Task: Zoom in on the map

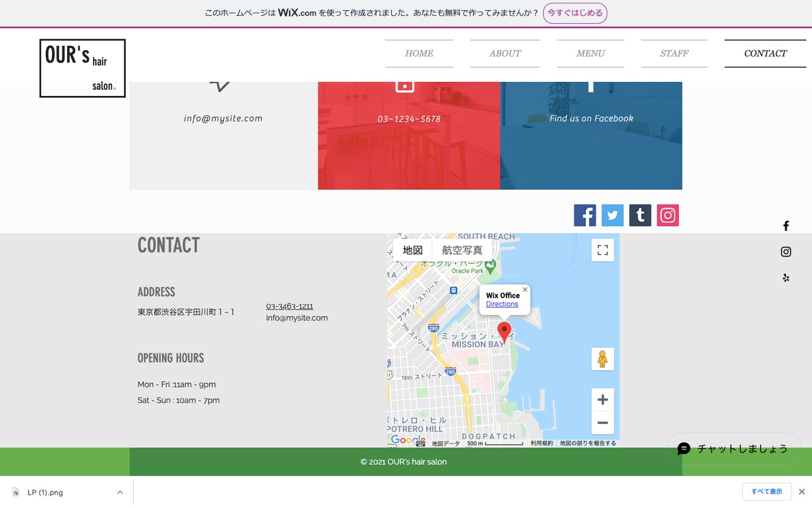Action: point(602,399)
